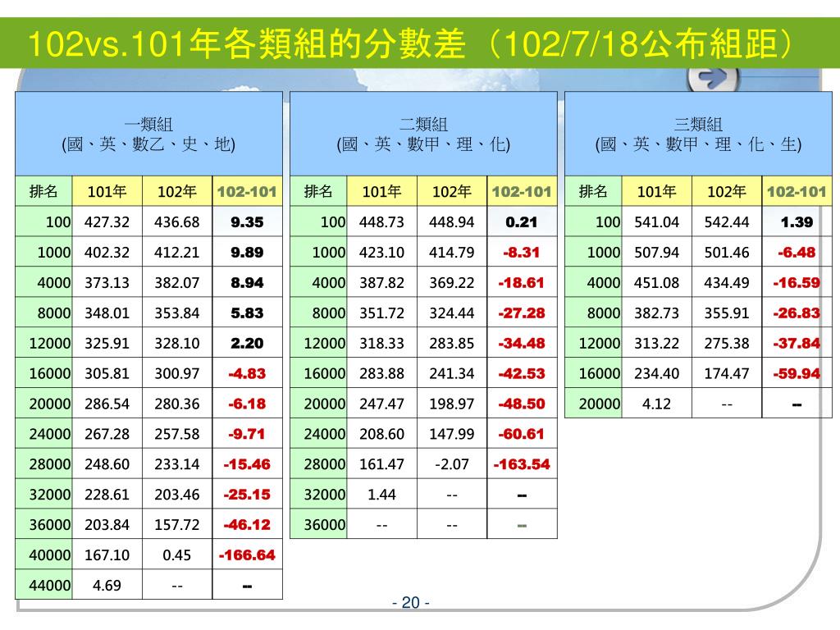Click difference value '-4.83'

point(247,373)
